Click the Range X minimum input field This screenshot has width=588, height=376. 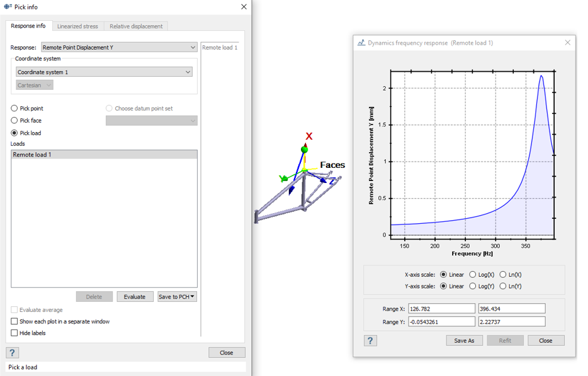(x=441, y=309)
